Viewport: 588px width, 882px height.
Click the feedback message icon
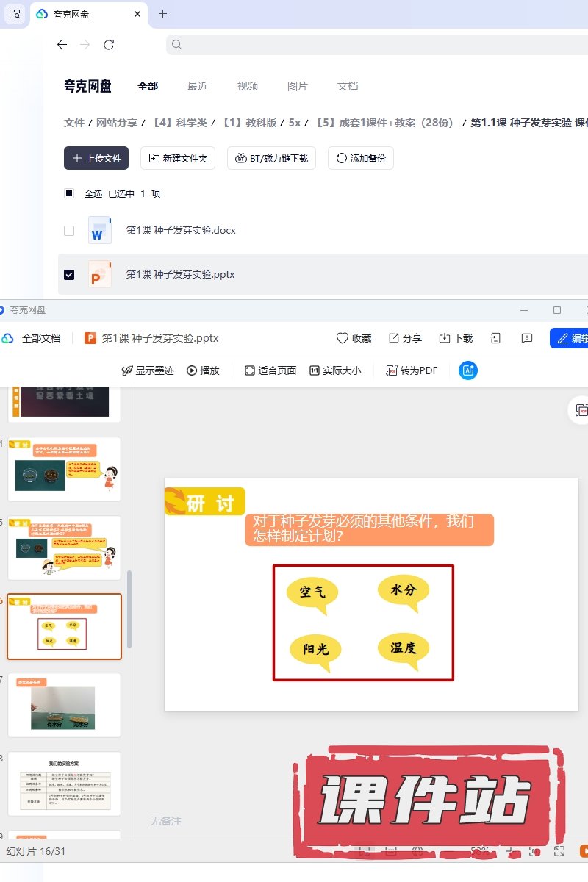point(526,338)
